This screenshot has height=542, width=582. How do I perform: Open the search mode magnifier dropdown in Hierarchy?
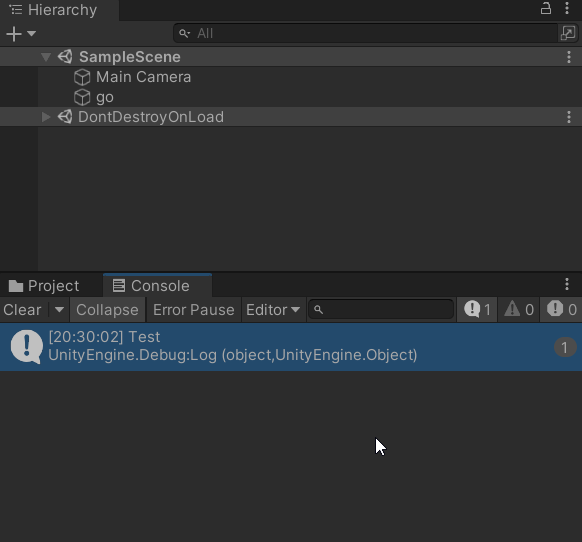pos(184,33)
